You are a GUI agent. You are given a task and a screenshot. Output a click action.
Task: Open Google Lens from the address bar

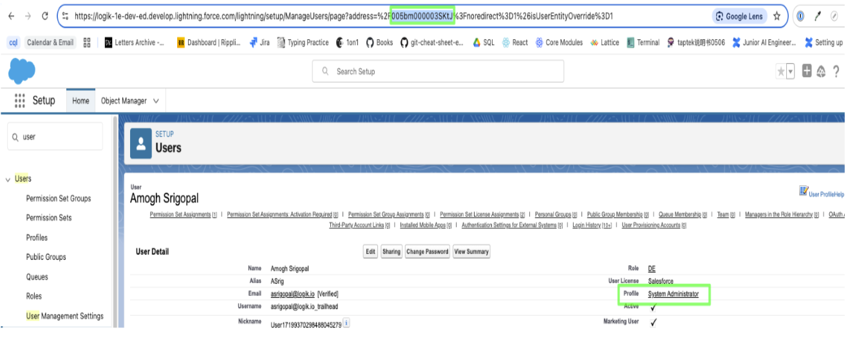tap(739, 16)
